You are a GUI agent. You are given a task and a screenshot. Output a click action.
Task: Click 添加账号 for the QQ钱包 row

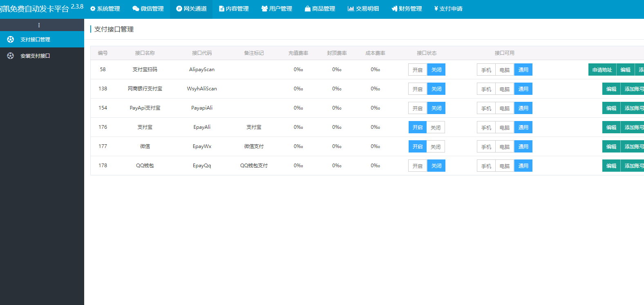[x=633, y=166]
